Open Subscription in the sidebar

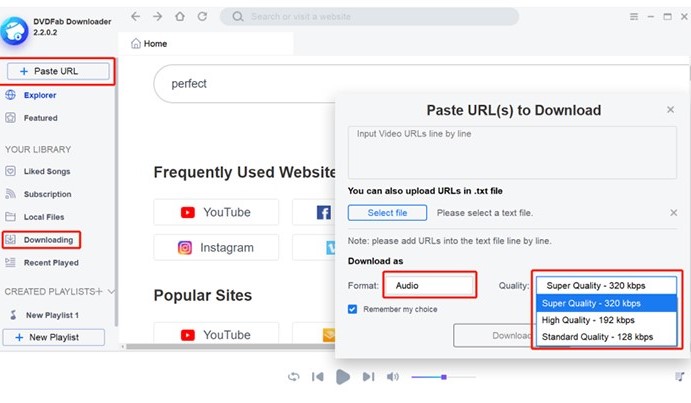click(47, 194)
